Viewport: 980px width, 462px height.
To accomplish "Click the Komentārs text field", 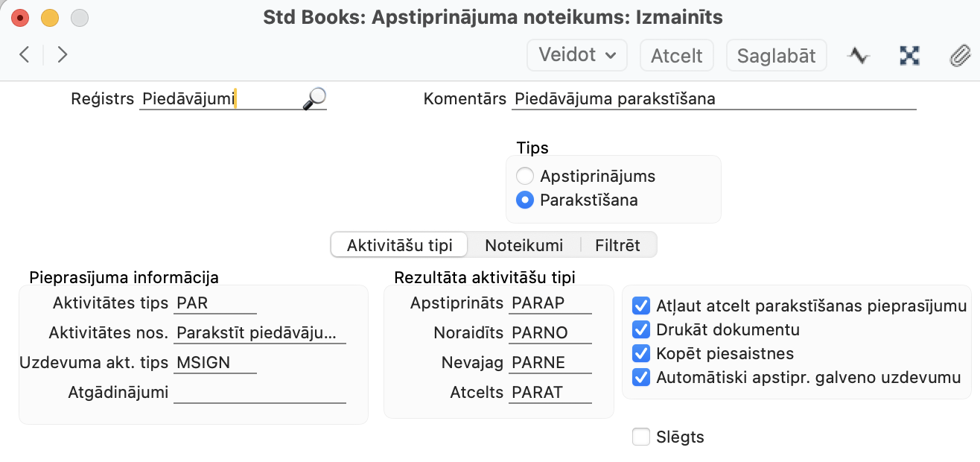I will pos(713,99).
